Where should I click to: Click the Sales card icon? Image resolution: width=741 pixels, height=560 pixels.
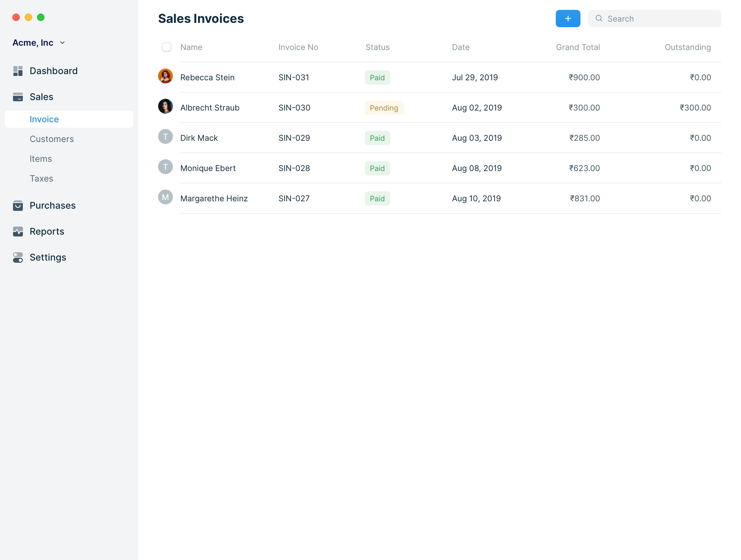(18, 97)
